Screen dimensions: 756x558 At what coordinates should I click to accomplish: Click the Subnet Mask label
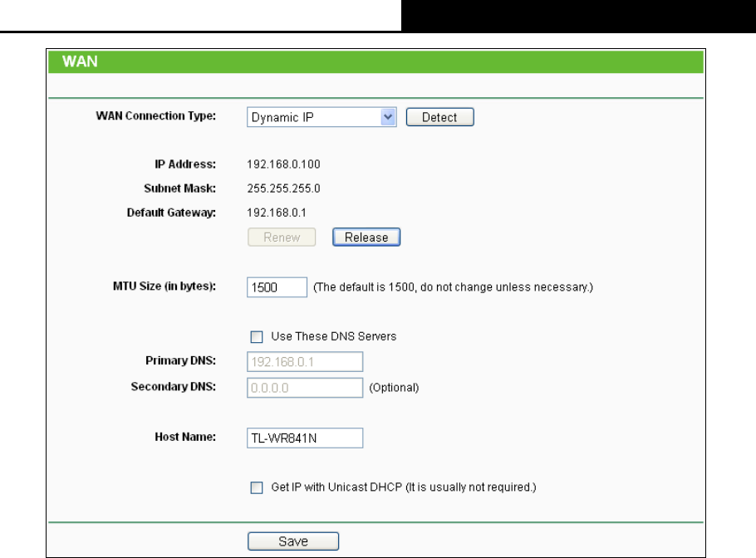coord(179,188)
